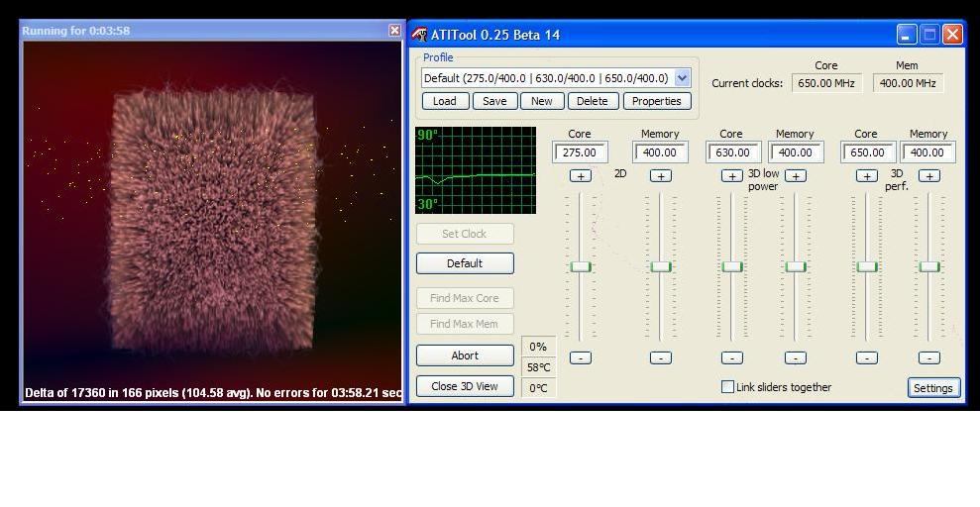This screenshot has width=980, height=507.
Task: Decrease 3D perf Core with minus
Action: point(866,357)
